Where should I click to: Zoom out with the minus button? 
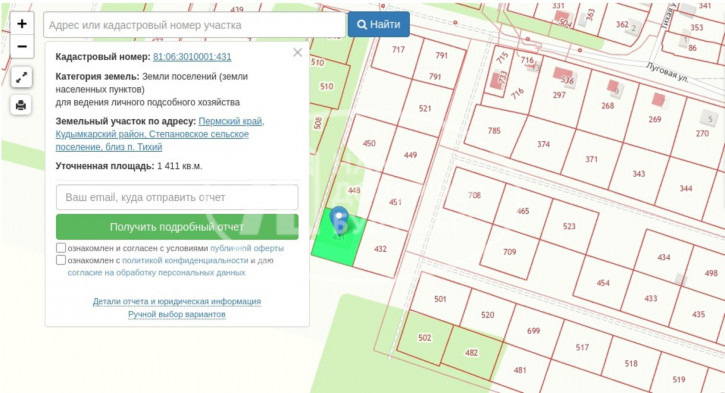pyautogui.click(x=22, y=47)
